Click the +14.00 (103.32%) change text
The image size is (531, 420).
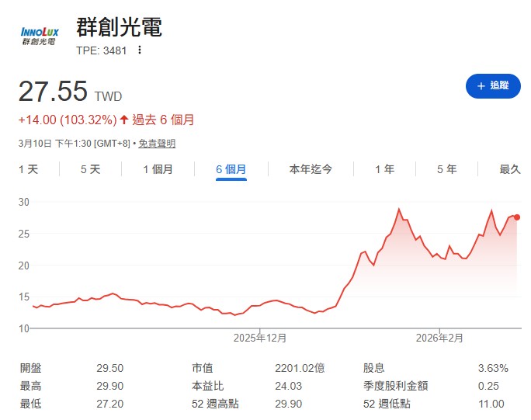click(x=68, y=120)
